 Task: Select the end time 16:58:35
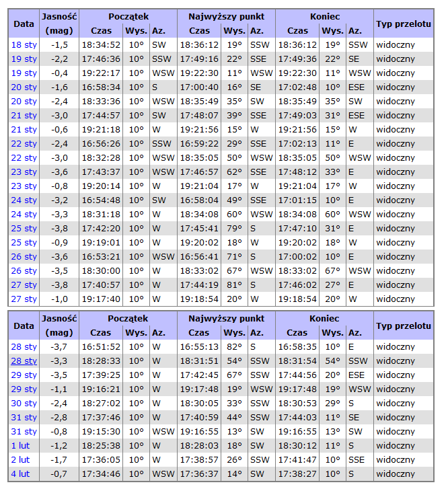coord(297,347)
